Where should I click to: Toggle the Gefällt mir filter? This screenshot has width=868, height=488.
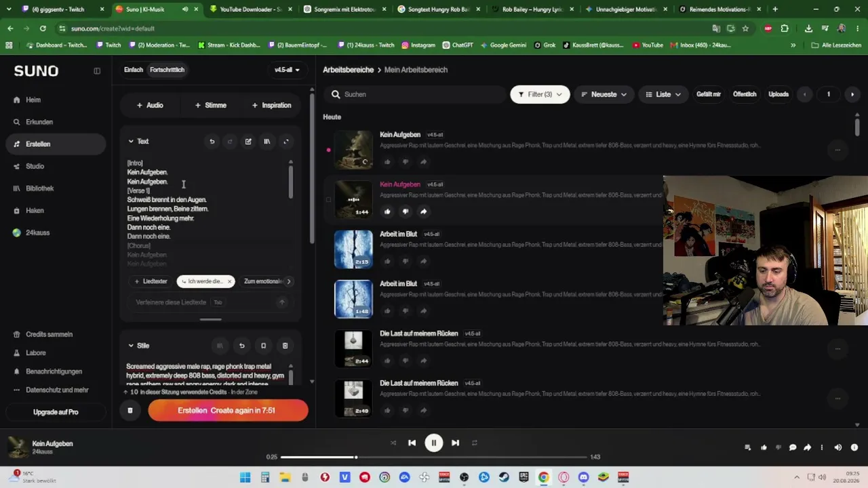(709, 94)
